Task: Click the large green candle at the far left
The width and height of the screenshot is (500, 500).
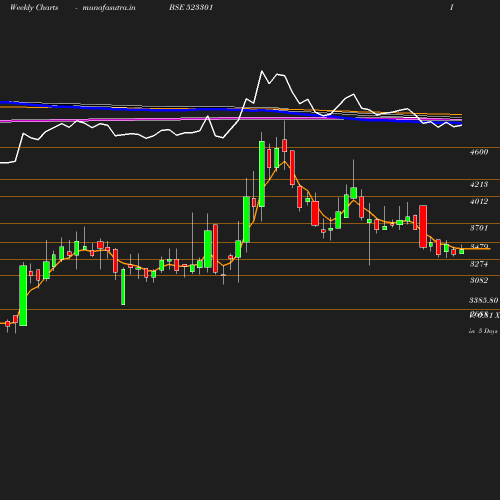Action: coord(23,296)
